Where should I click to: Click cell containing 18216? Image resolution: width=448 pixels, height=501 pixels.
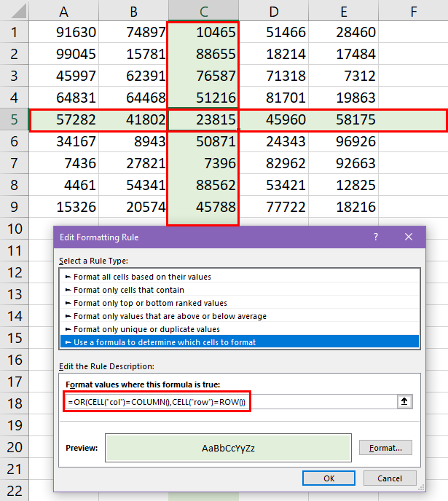344,207
